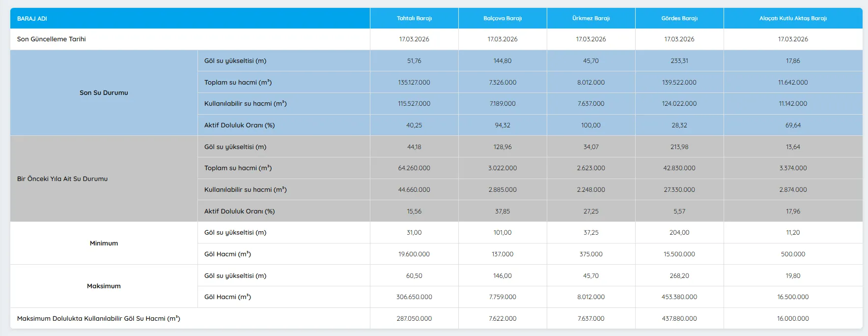Select the Minimum row group label
This screenshot has width=868, height=336.
point(104,244)
